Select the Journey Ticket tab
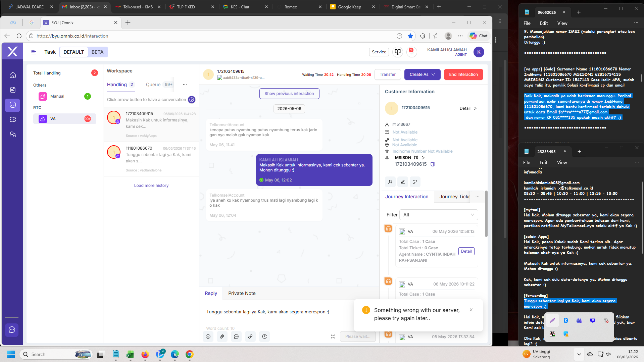This screenshot has width=644, height=362. click(455, 197)
